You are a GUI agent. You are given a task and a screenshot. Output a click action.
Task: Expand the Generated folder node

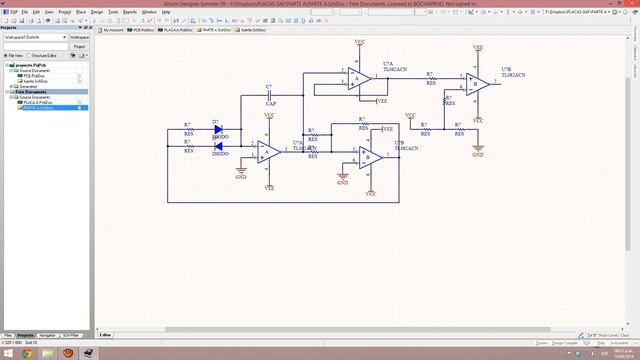point(11,87)
